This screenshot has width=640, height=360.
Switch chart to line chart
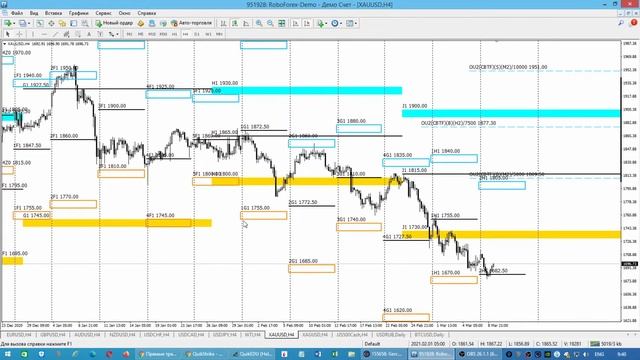click(246, 23)
